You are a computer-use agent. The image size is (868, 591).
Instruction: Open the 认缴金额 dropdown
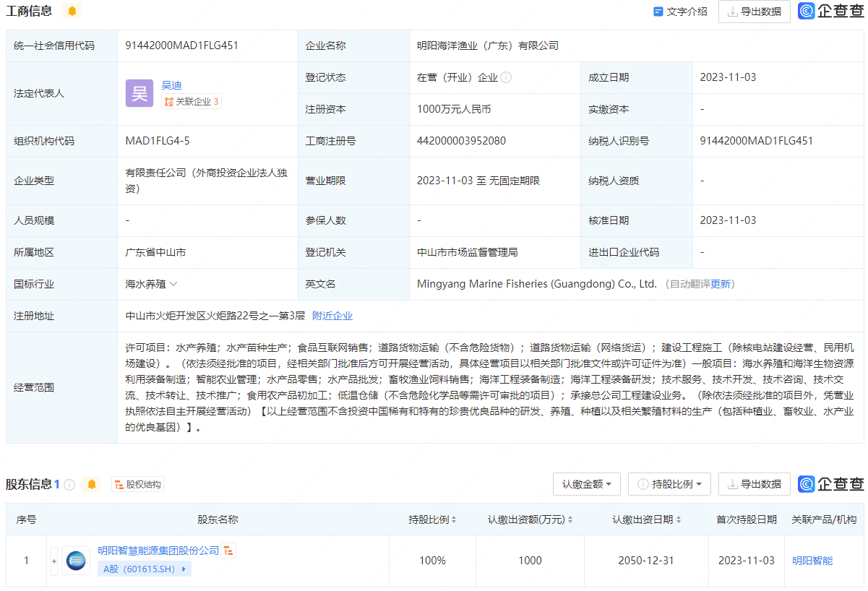(x=587, y=484)
